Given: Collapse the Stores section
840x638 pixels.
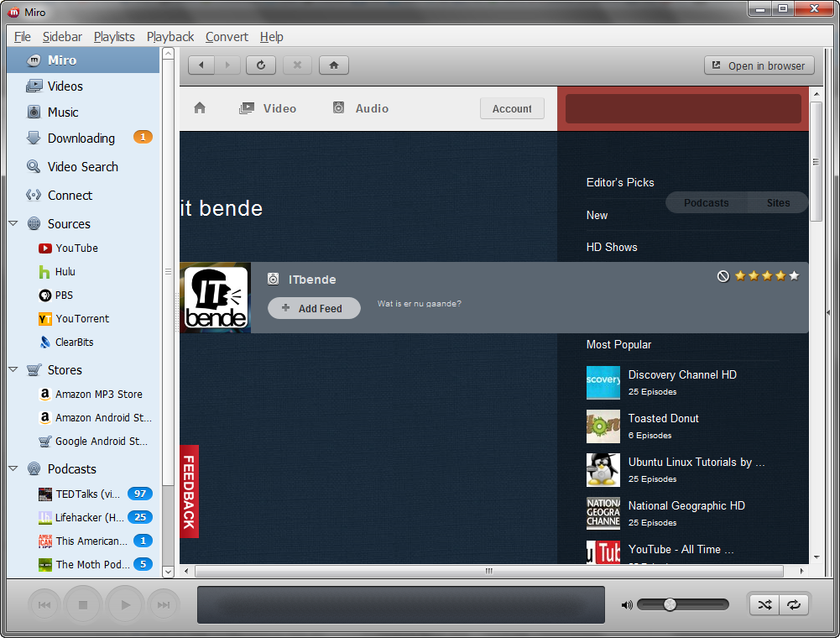Looking at the screenshot, I should (13, 369).
